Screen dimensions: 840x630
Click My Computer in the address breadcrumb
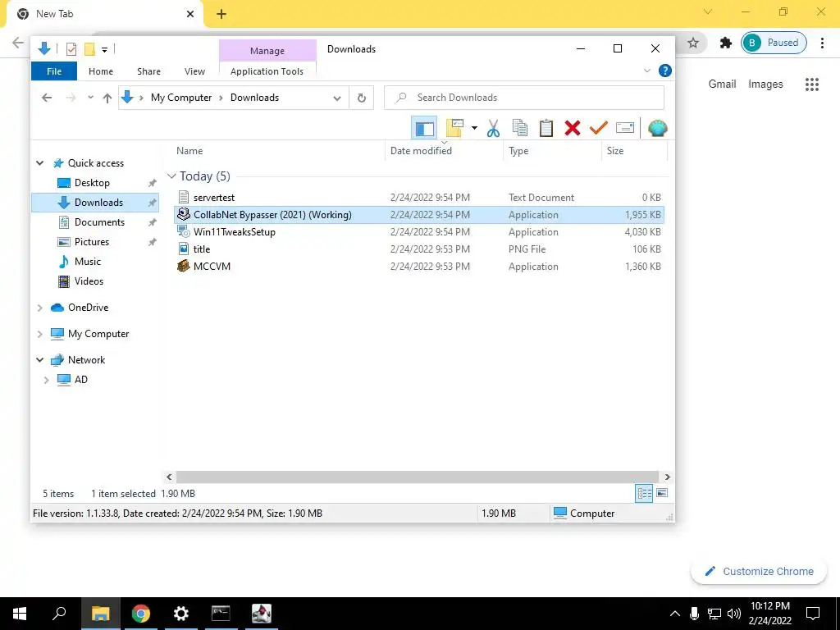coord(181,98)
